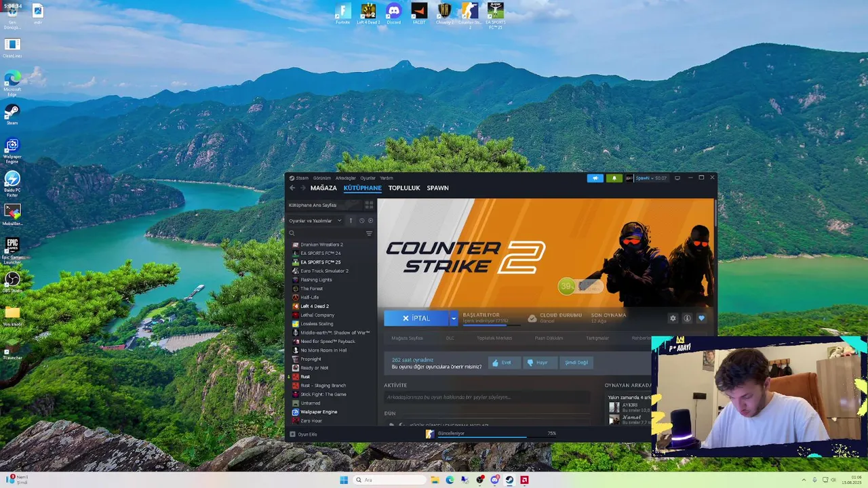Open Steam notifications bell
Screen dimensions: 868x488
pyautogui.click(x=614, y=178)
